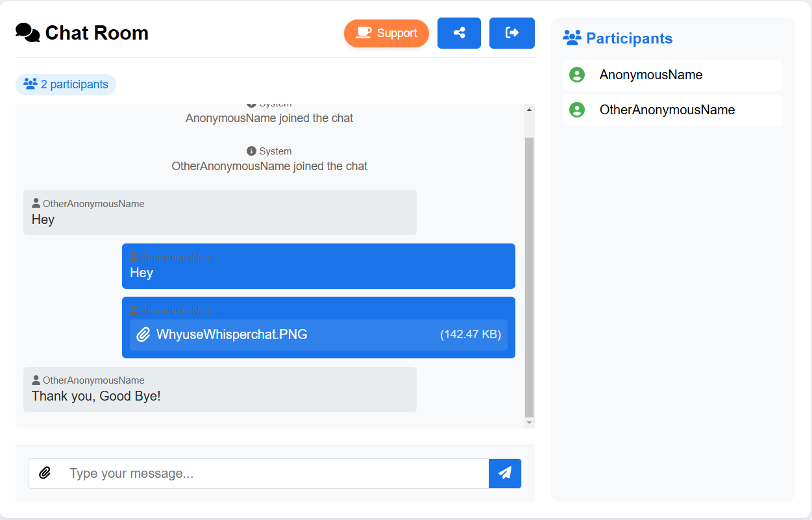Viewport: 812px width, 520px height.
Task: Click the Chat Room title text
Action: 97,33
